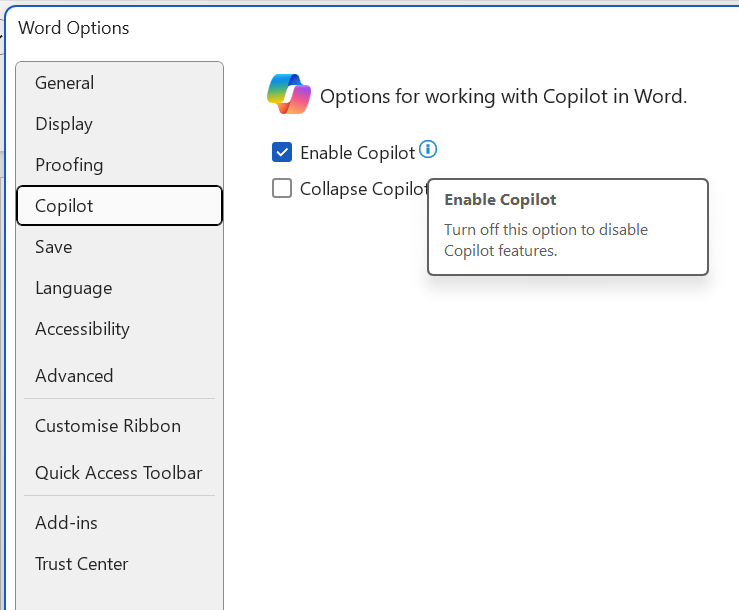Click the info icon next to Enable Copilot

pyautogui.click(x=428, y=150)
